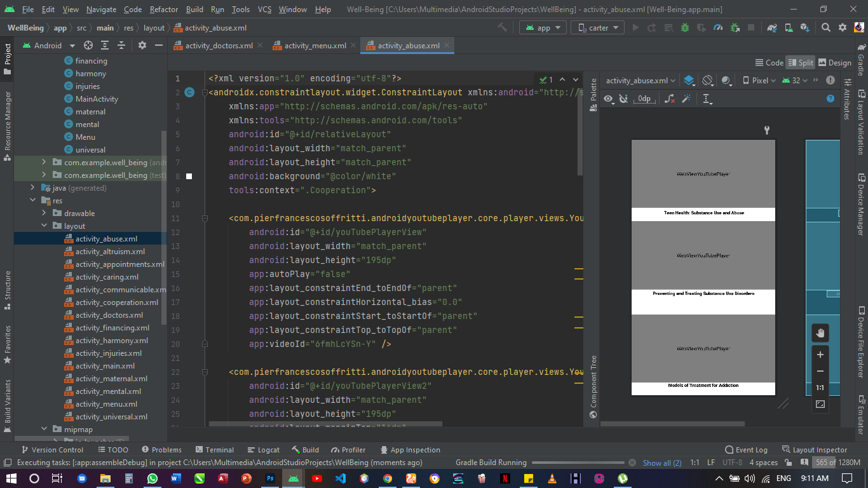Click the Search Everywhere magnifier icon
The width and height of the screenshot is (868, 488).
click(825, 28)
